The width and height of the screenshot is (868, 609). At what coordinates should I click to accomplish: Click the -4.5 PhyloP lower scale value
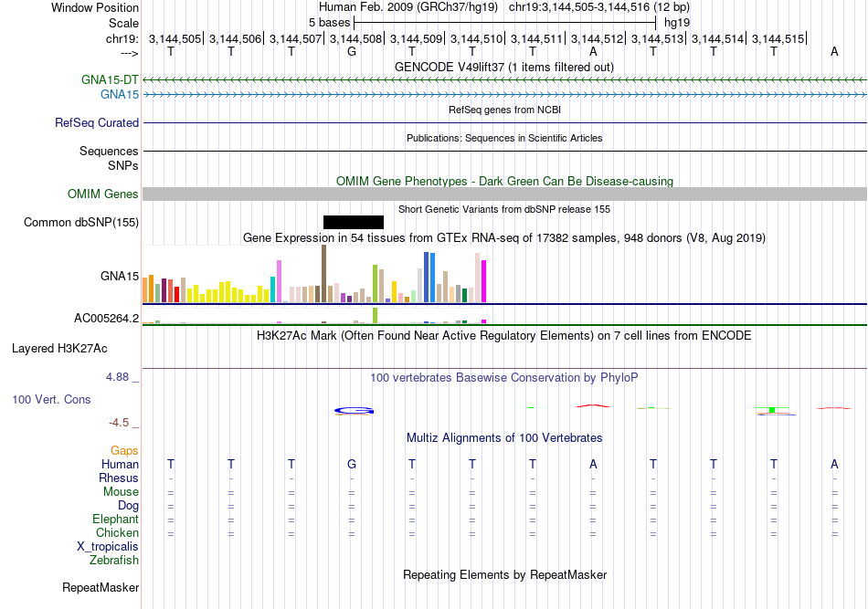pos(119,423)
